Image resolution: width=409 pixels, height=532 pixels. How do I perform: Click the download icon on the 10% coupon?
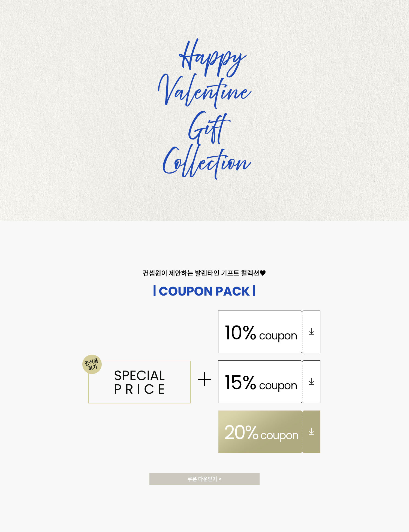(x=311, y=332)
